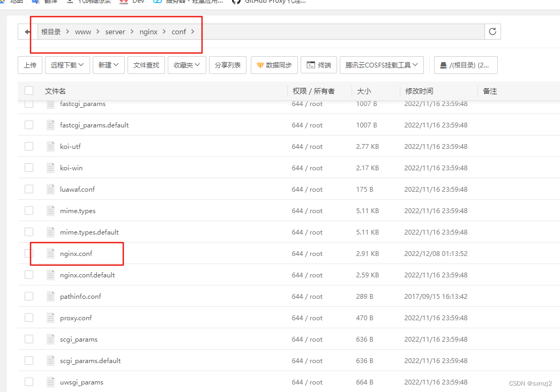
Task: Check the box for proxy.conf
Action: (x=29, y=318)
